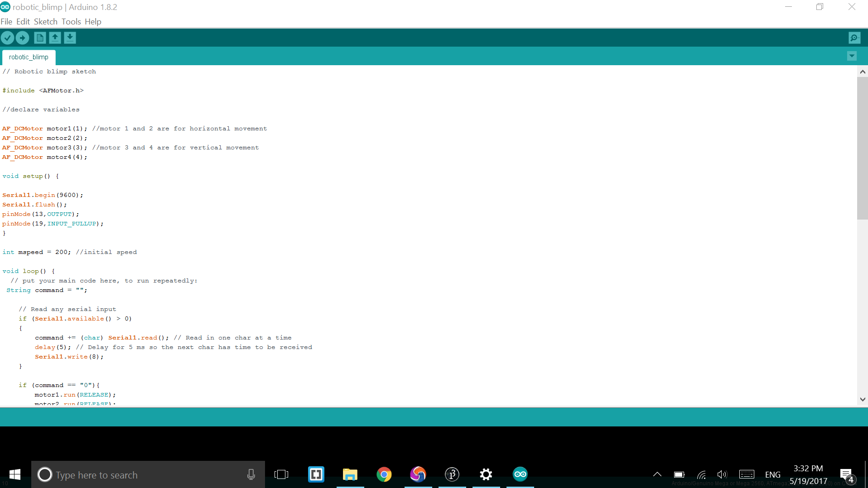The image size is (868, 488).
Task: Click the 'Serial1.write(8);' line
Action: click(x=69, y=357)
